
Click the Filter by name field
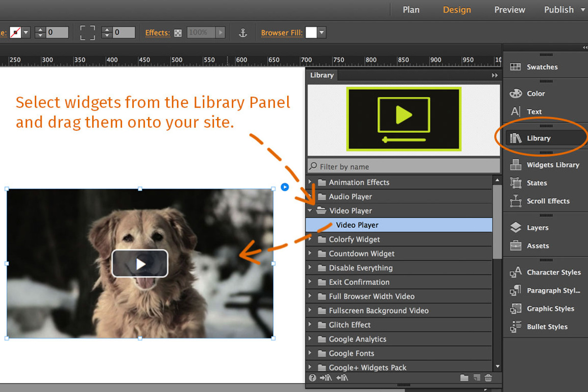pos(404,167)
